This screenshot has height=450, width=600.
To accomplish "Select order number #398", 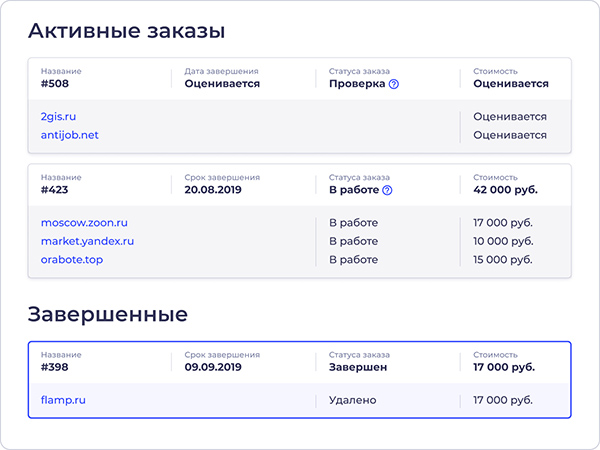I will point(54,367).
